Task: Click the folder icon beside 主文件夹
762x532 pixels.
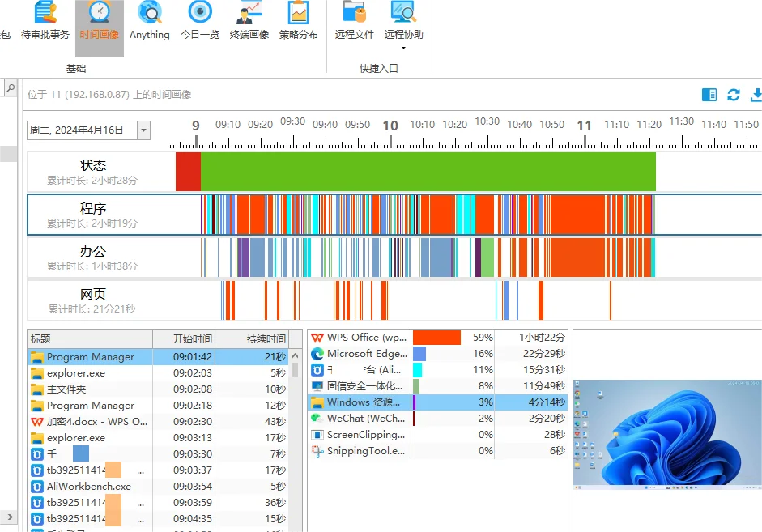Action: click(x=37, y=389)
